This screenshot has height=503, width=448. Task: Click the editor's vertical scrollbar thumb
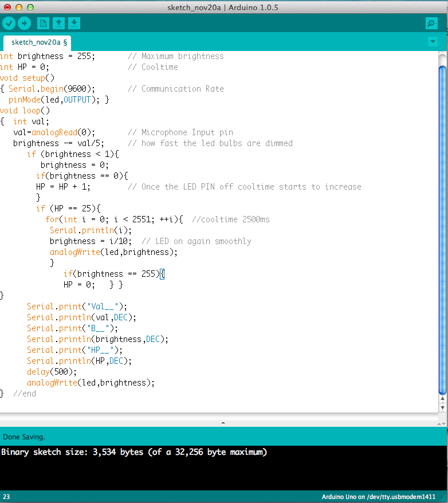(442, 229)
